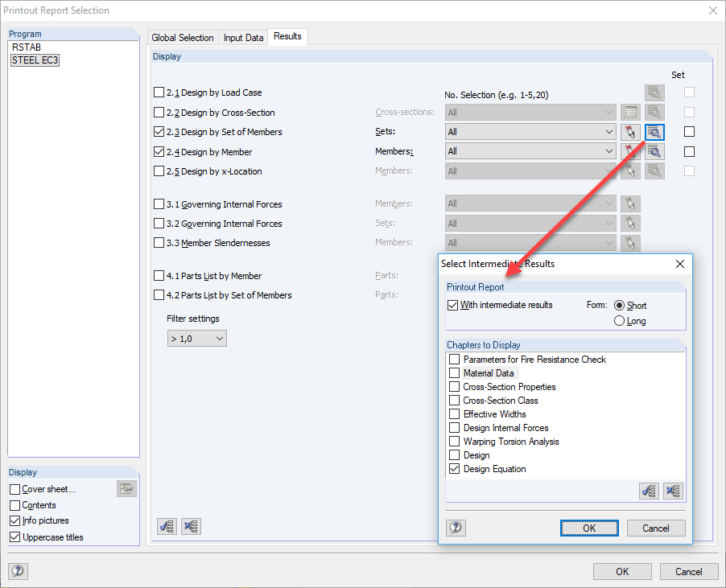Click the select-all icon below the Display list
726x588 pixels.
pos(167,526)
